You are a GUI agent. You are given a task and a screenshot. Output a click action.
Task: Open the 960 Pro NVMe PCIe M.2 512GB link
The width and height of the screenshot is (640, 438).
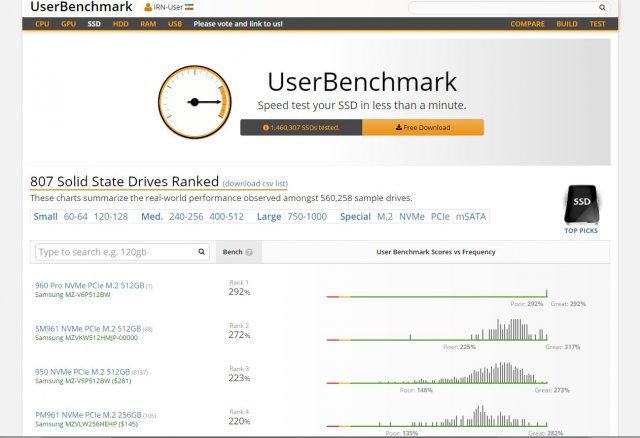(88, 286)
